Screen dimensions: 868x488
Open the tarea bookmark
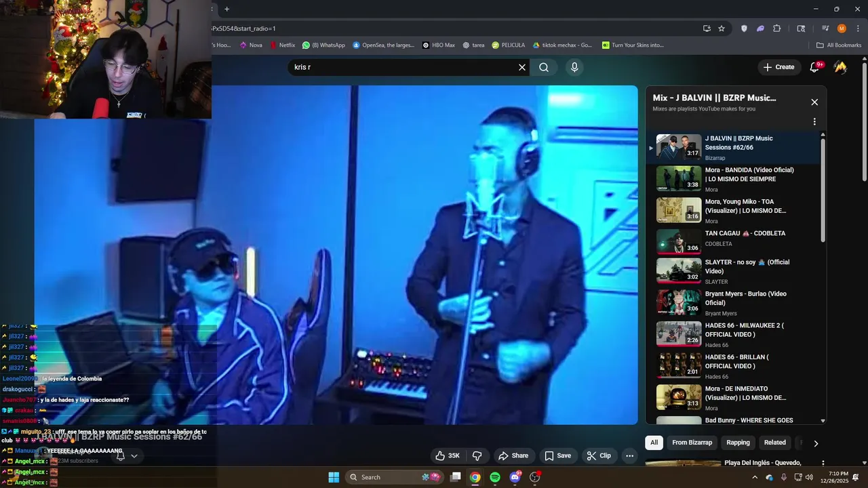[474, 45]
